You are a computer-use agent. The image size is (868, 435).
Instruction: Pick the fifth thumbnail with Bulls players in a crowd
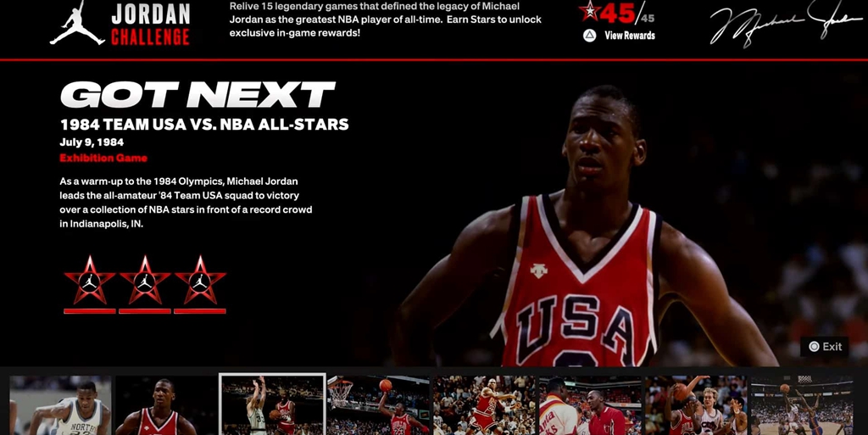pos(484,405)
